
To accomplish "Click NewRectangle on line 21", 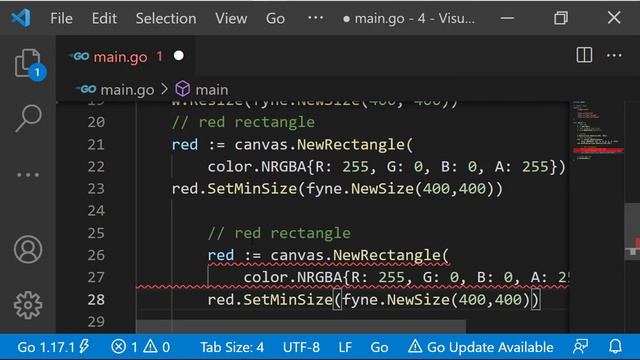I will point(351,144).
